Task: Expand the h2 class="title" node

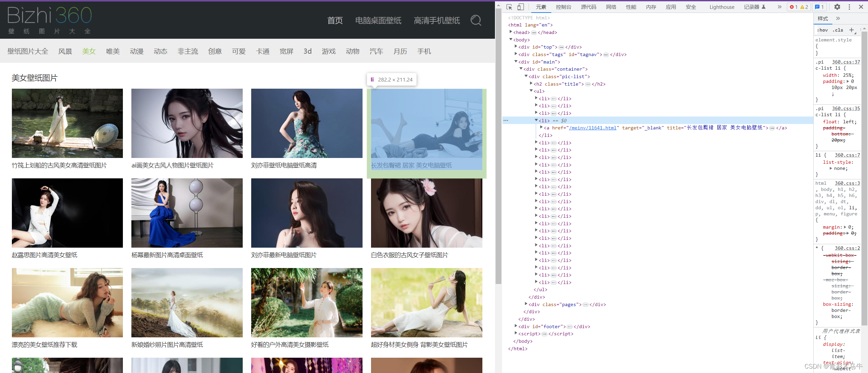Action: click(531, 84)
